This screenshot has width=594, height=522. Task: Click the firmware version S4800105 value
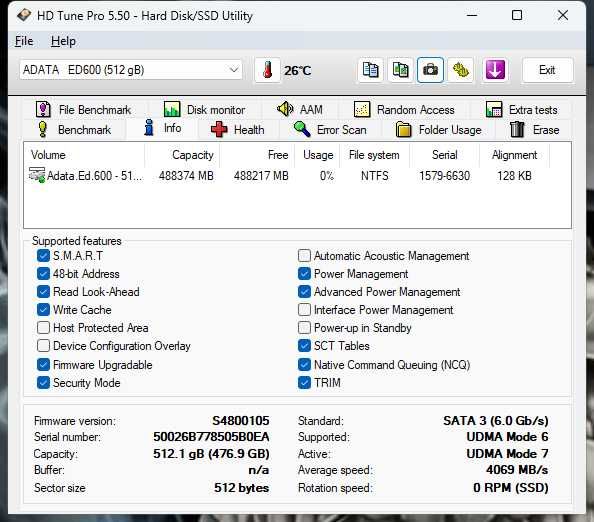(241, 420)
